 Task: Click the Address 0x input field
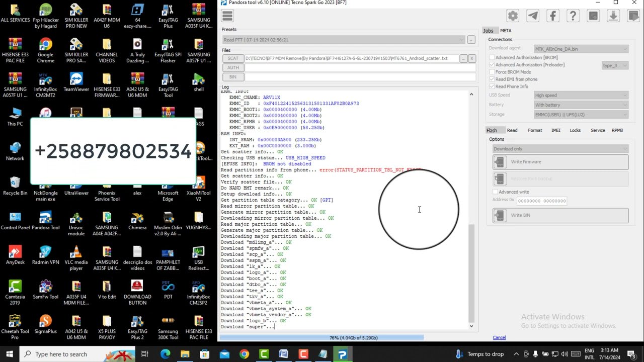point(541,201)
